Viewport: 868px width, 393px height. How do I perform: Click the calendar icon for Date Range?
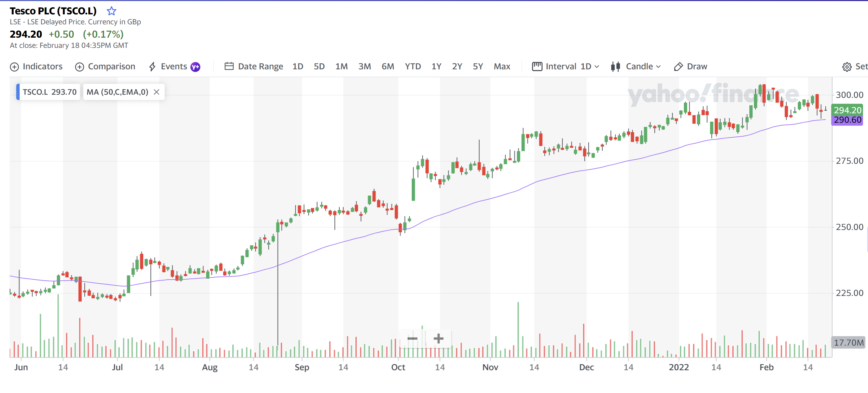pyautogui.click(x=229, y=66)
